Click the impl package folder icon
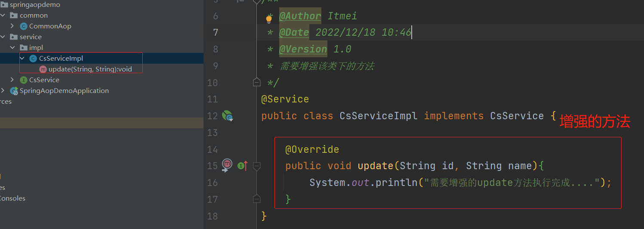This screenshot has width=644, height=229. pos(24,47)
